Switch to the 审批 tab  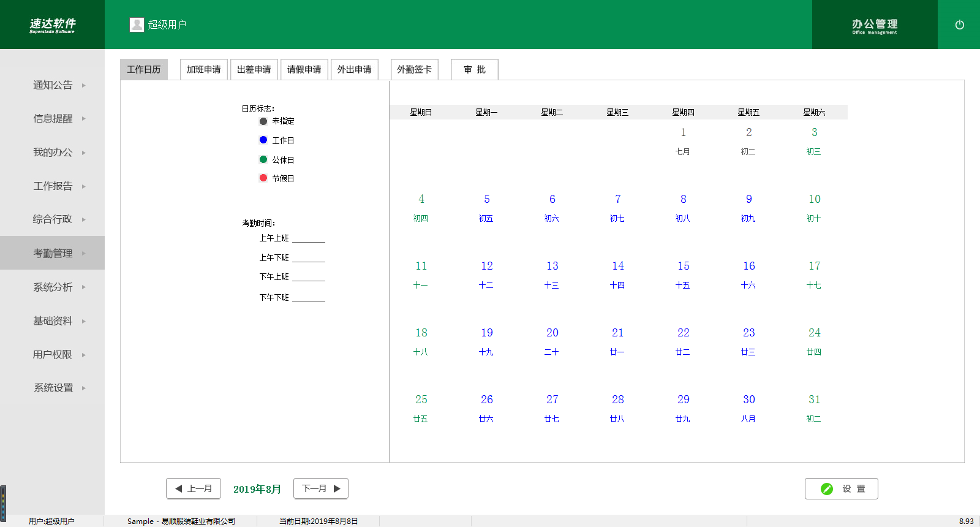(475, 69)
